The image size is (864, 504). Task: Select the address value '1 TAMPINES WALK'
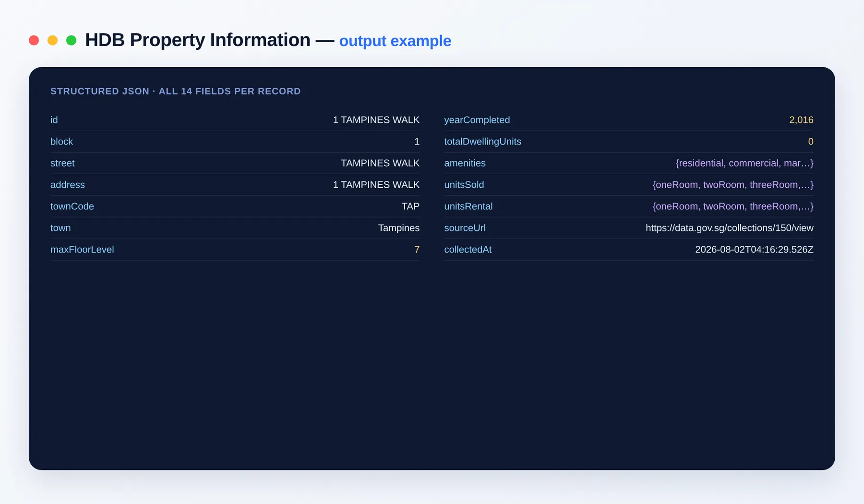pyautogui.click(x=376, y=185)
